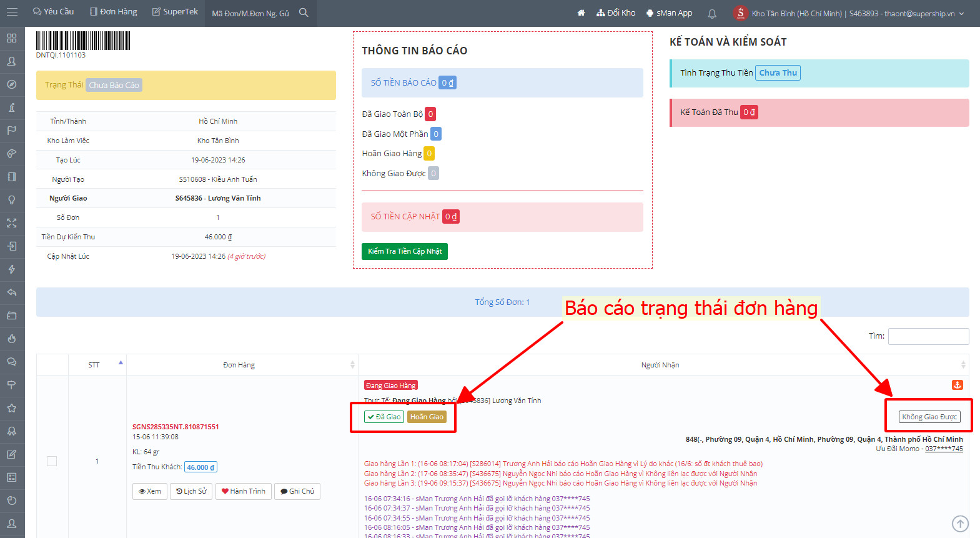Screen dimensions: 980x538
Task: Select the star icon in sidebar
Action: pyautogui.click(x=12, y=408)
